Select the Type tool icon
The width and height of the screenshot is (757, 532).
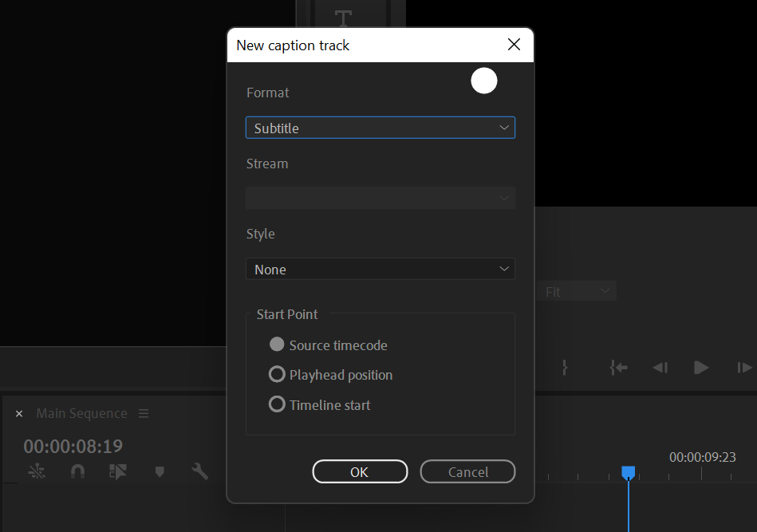[x=343, y=18]
